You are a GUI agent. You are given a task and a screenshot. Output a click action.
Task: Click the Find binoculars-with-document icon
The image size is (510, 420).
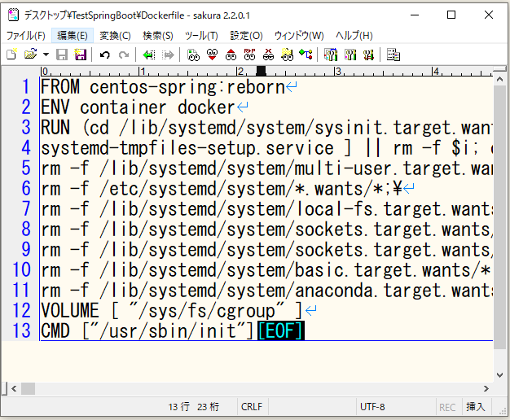point(193,55)
